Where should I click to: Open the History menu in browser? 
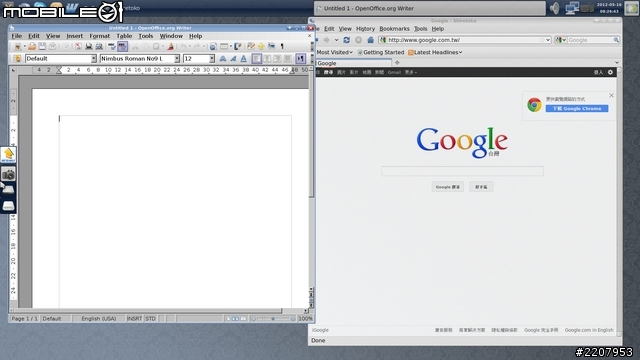(x=365, y=29)
